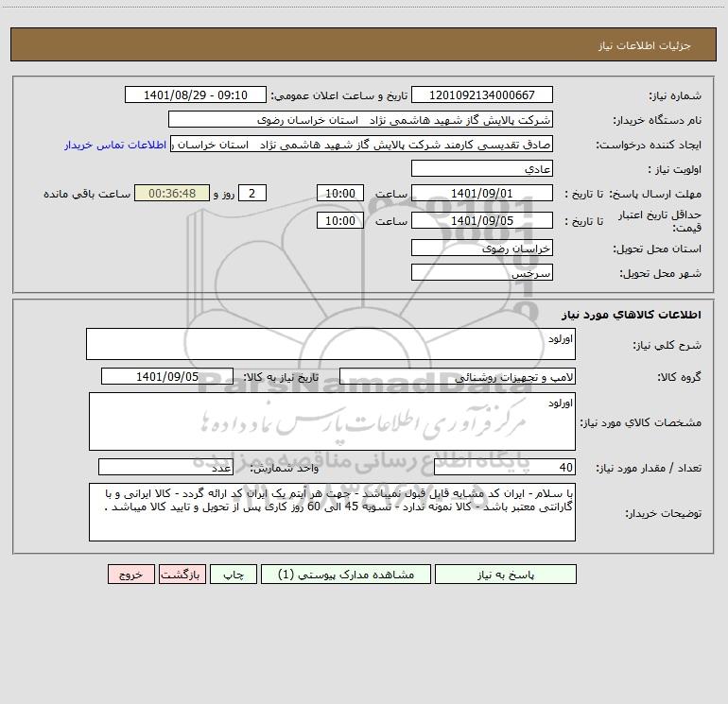Click the اطلاعات کالاهای مورد نیاز section heading
This screenshot has height=704, width=728.
(632, 315)
